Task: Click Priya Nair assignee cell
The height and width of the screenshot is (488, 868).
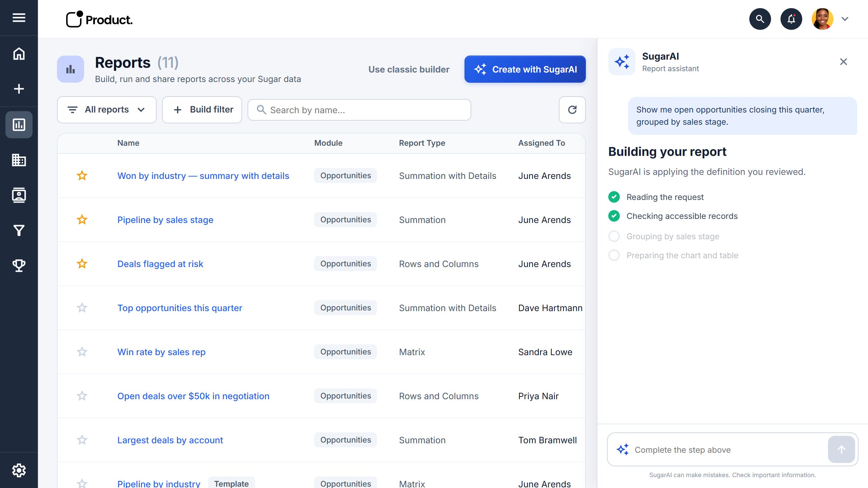Action: pyautogui.click(x=538, y=396)
